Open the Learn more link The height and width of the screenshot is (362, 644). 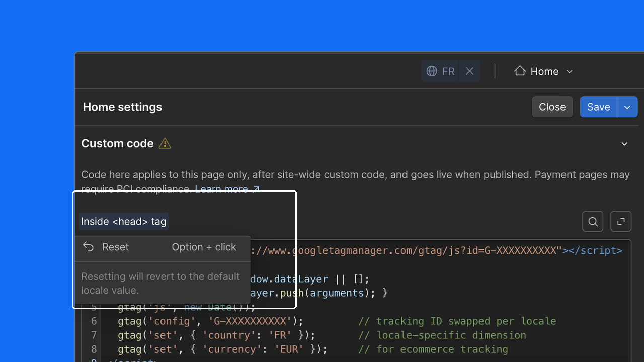pos(227,189)
